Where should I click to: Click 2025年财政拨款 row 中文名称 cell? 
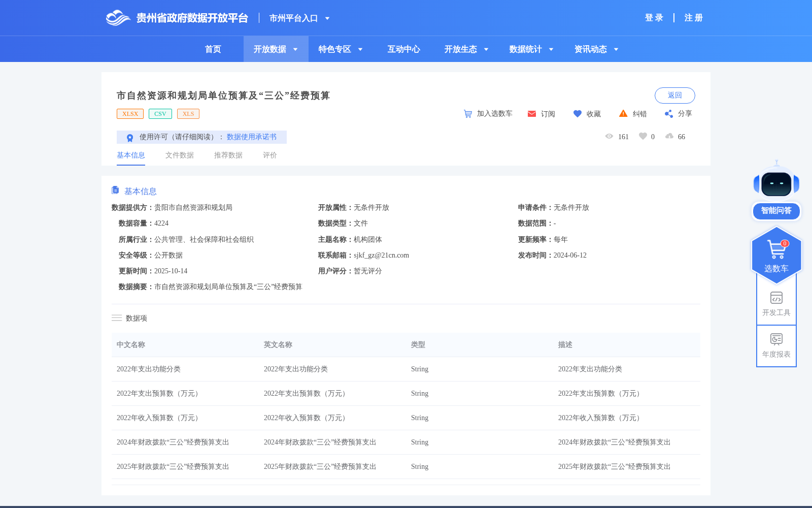click(173, 467)
